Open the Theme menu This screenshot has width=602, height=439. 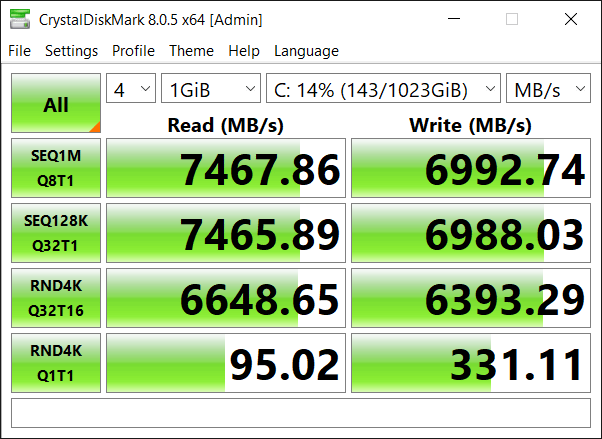tap(191, 51)
